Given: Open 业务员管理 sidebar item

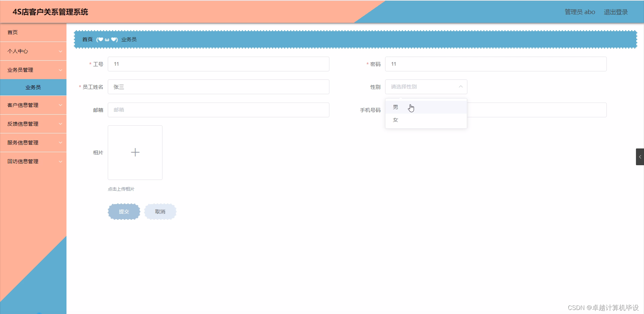Looking at the screenshot, I should tap(33, 70).
